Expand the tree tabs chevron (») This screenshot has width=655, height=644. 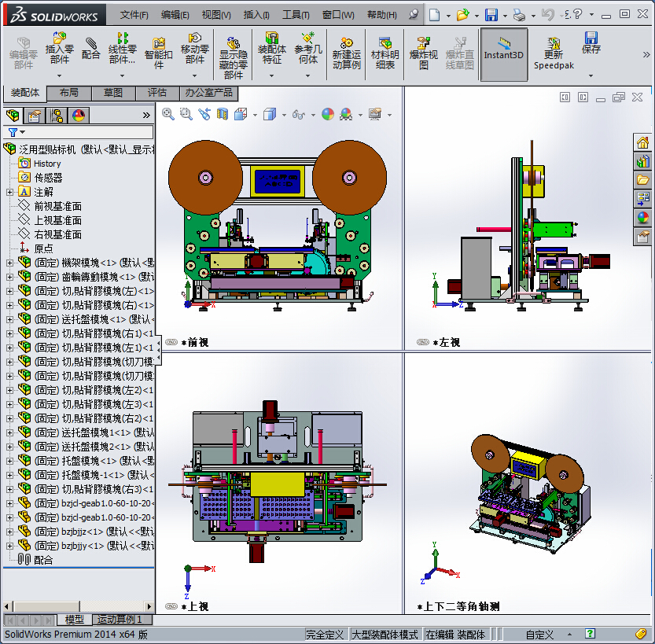coord(146,116)
